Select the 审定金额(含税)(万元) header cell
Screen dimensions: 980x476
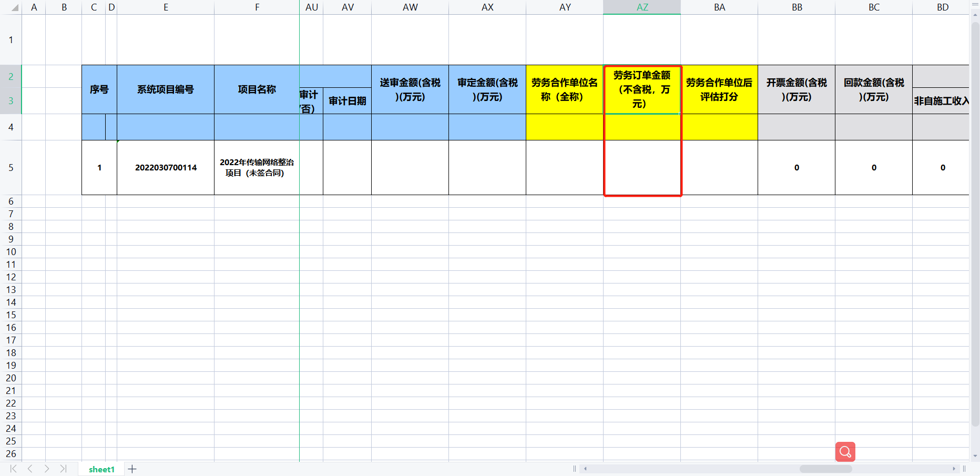[x=487, y=89]
